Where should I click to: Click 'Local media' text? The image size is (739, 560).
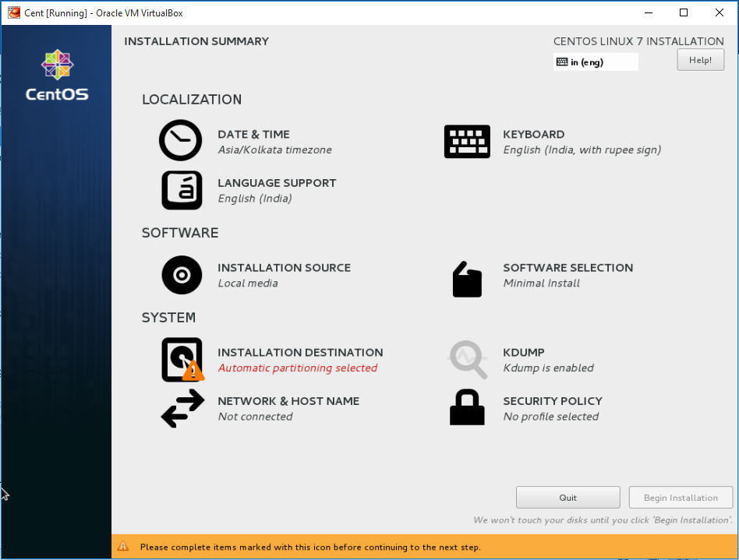click(248, 283)
